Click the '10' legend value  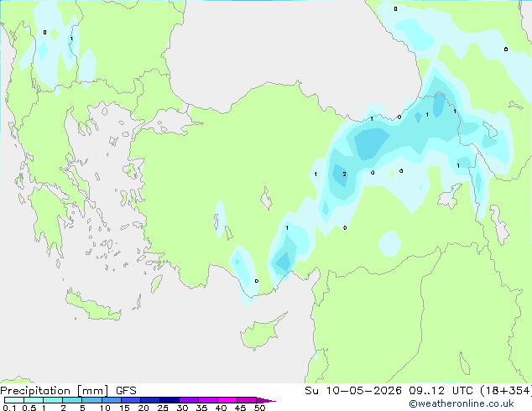pos(105,408)
